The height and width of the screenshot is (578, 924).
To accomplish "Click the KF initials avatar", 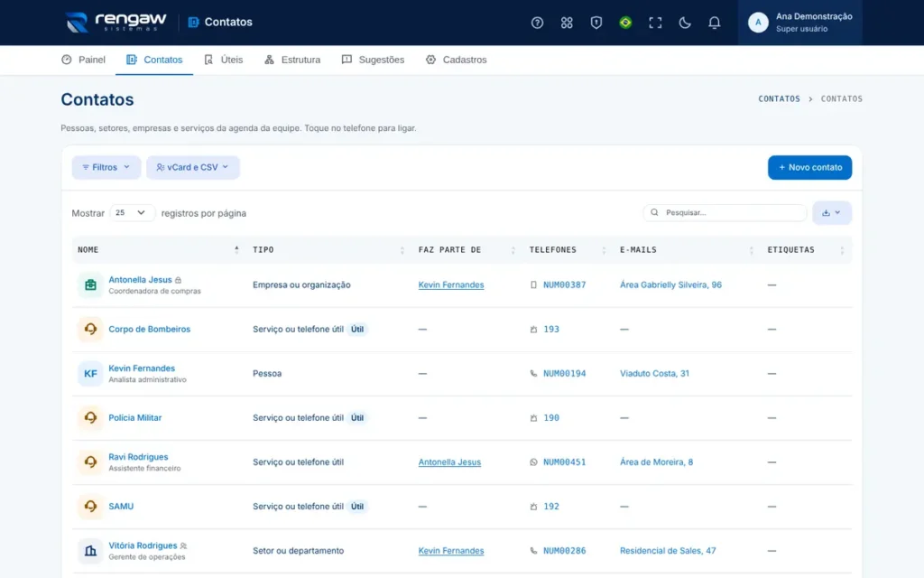I will coord(90,373).
